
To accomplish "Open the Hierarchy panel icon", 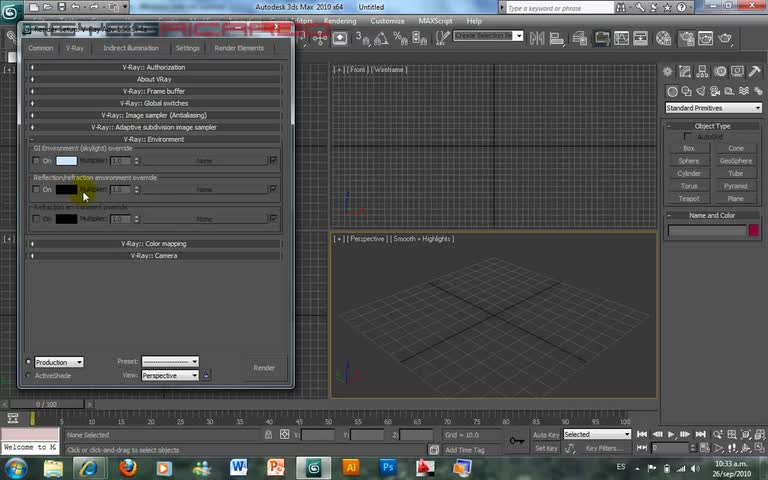I will pos(702,72).
